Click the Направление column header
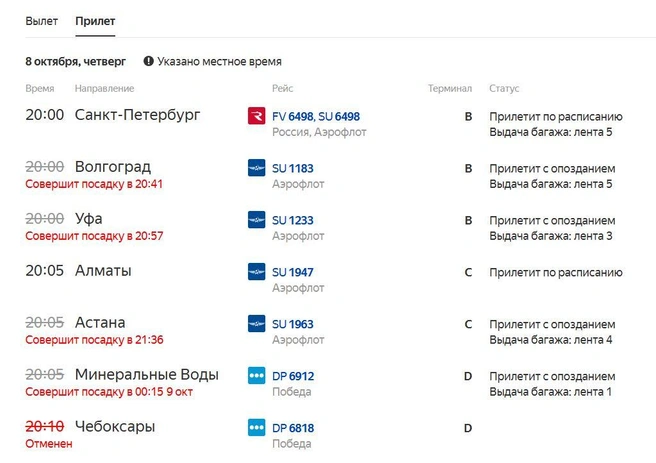The height and width of the screenshot is (463, 656). click(x=104, y=88)
